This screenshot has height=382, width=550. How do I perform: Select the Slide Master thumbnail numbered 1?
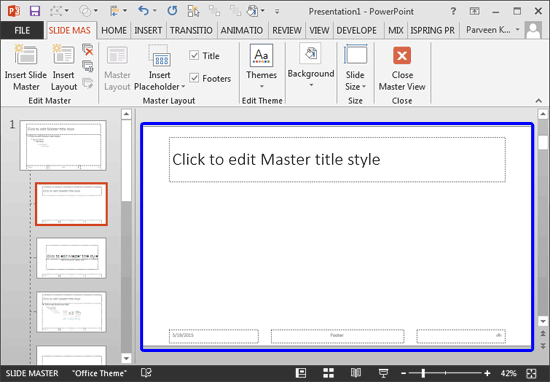pyautogui.click(x=63, y=146)
